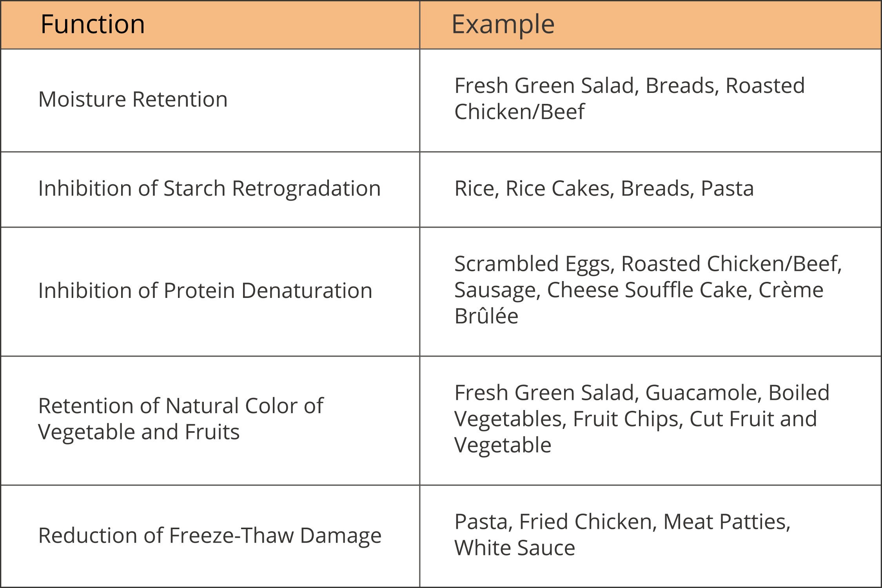Click the word Sausage in example column

pyautogui.click(x=497, y=290)
